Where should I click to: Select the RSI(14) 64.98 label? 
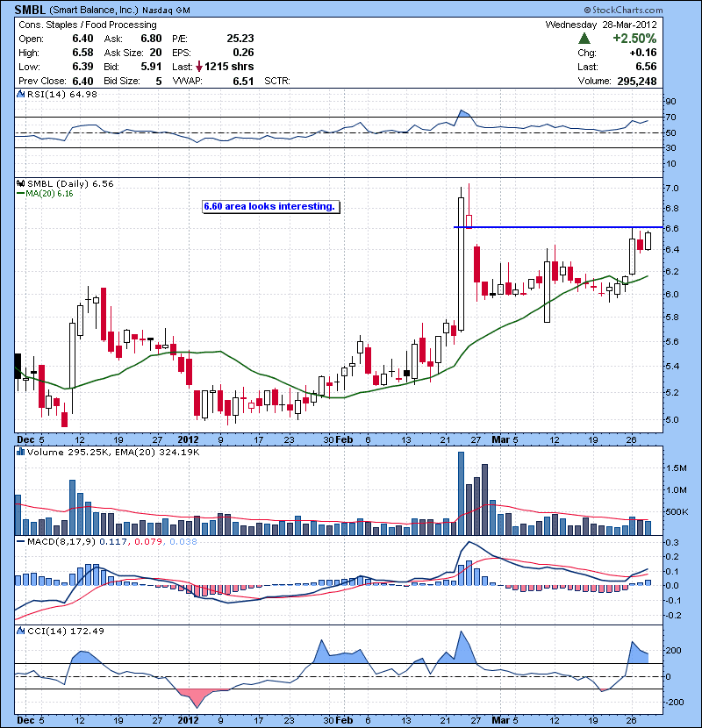click(62, 94)
